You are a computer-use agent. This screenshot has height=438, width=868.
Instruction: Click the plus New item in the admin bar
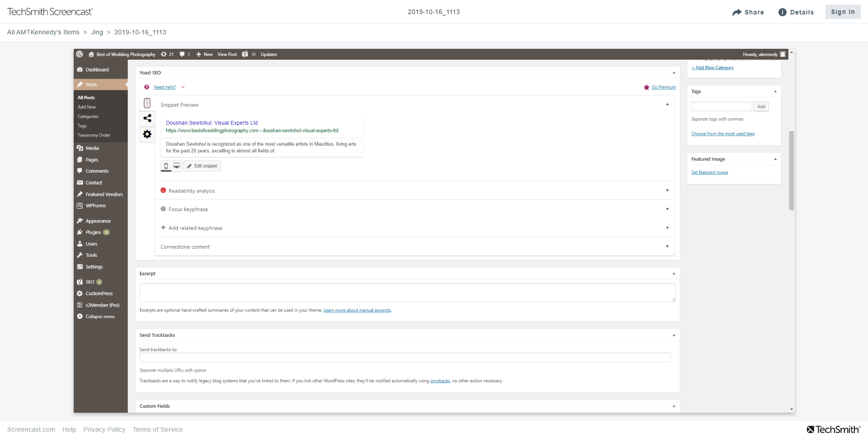click(204, 54)
